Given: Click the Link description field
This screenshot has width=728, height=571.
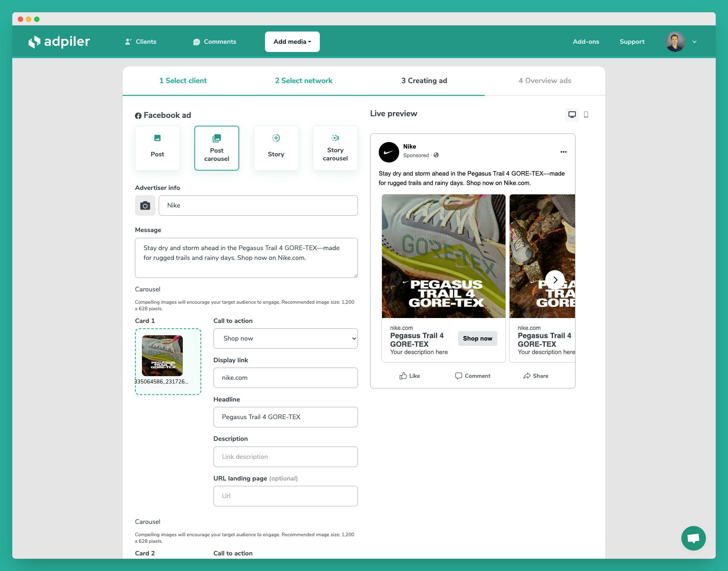Looking at the screenshot, I should tap(285, 457).
